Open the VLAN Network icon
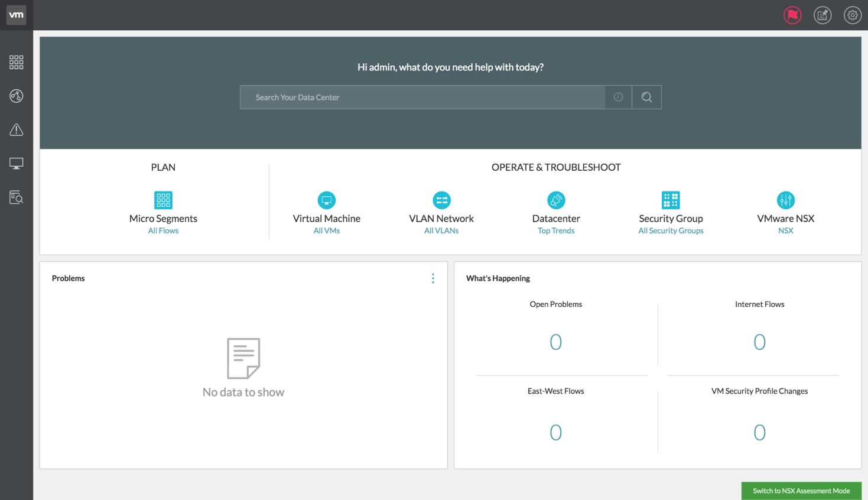Screen dimensions: 868x500 [x=441, y=200]
